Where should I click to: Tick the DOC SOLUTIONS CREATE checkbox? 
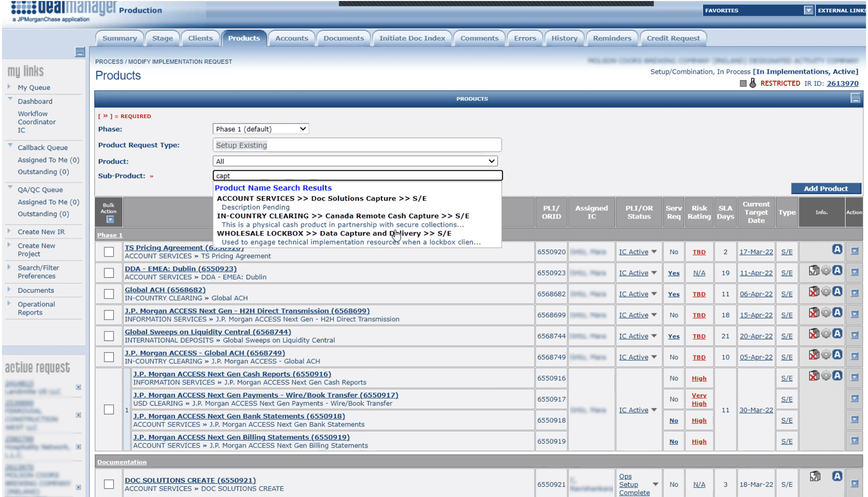coord(109,484)
